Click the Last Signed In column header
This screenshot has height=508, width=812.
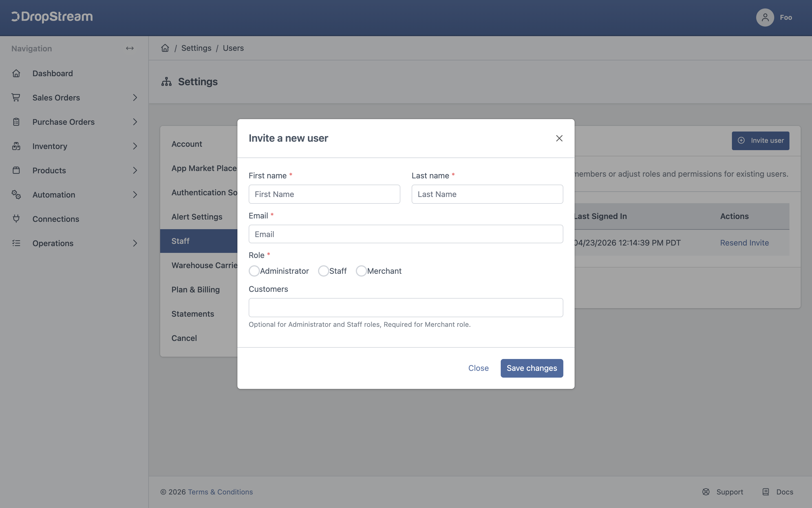coord(600,216)
